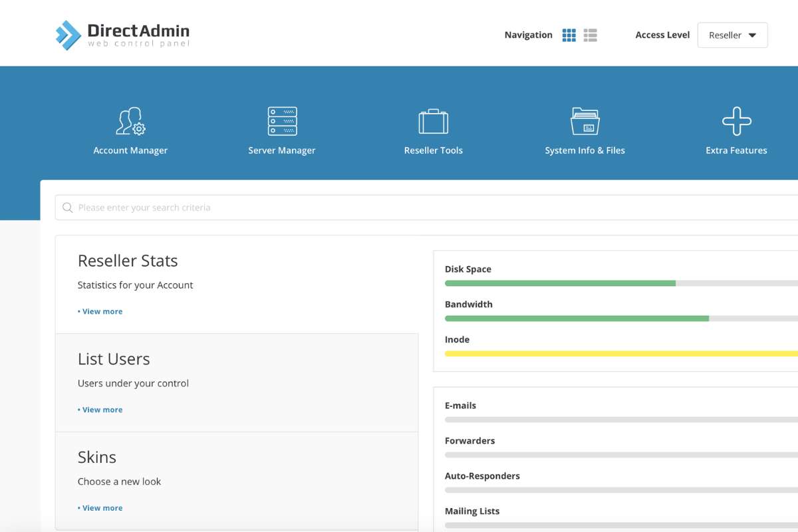798x532 pixels.
Task: Select the Extra Features plus icon
Action: click(736, 121)
